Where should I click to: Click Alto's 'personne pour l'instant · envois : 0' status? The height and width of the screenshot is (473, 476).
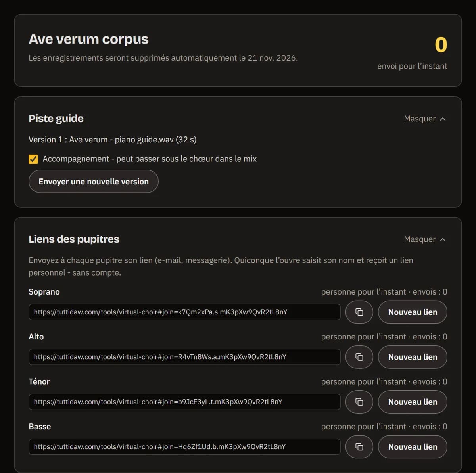[x=384, y=337]
